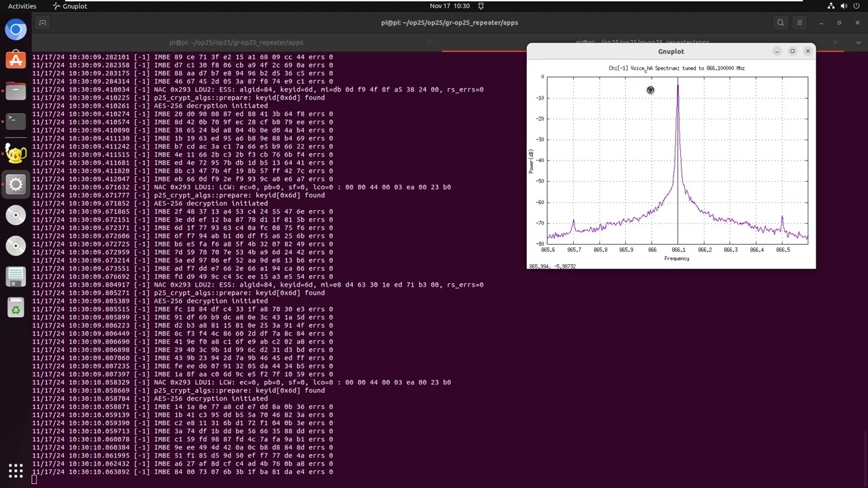Screen dimensions: 868x488
Task: Open terminal search with magnifier icon
Action: click(x=781, y=22)
